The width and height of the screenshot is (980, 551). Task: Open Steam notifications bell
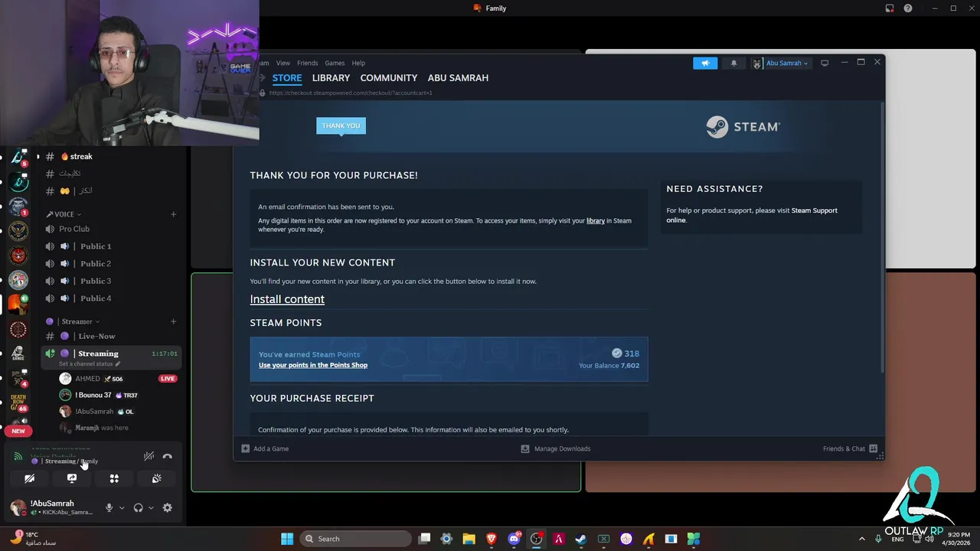[x=733, y=64]
